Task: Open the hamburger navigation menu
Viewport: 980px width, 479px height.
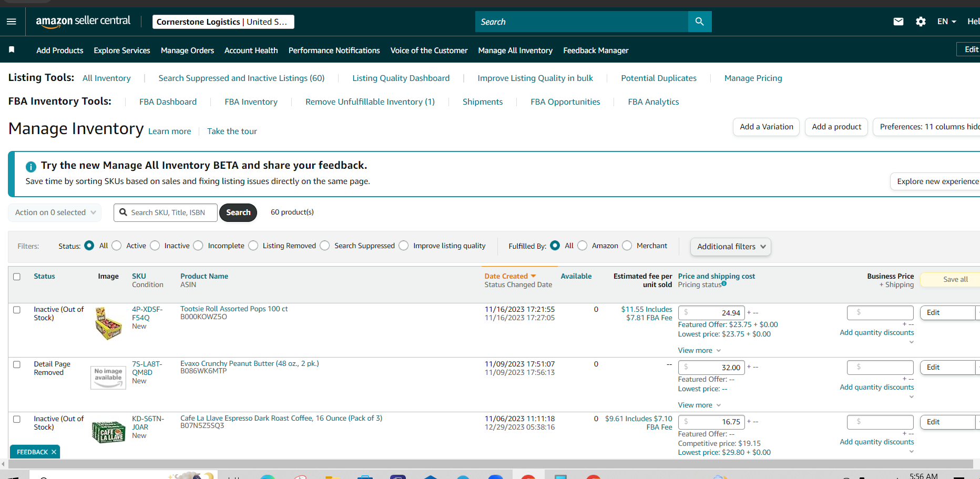Action: 12,22
